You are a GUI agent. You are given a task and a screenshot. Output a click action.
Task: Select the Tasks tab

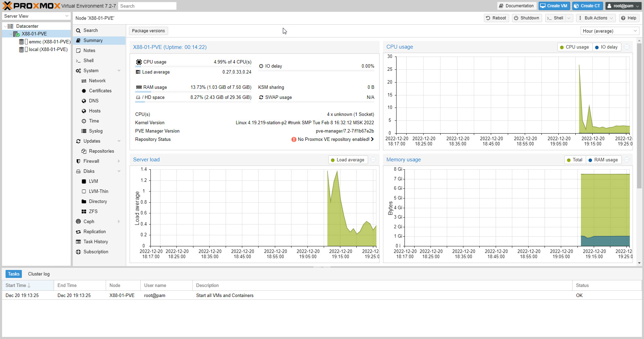(x=14, y=274)
